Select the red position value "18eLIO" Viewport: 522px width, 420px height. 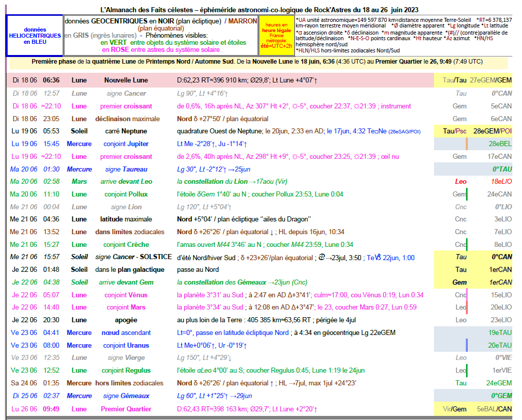coord(501,182)
